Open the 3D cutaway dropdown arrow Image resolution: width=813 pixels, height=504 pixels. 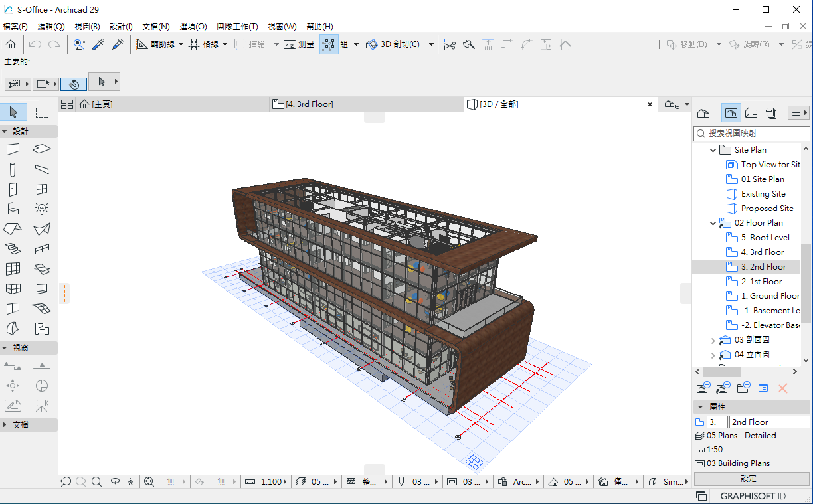[x=431, y=44]
